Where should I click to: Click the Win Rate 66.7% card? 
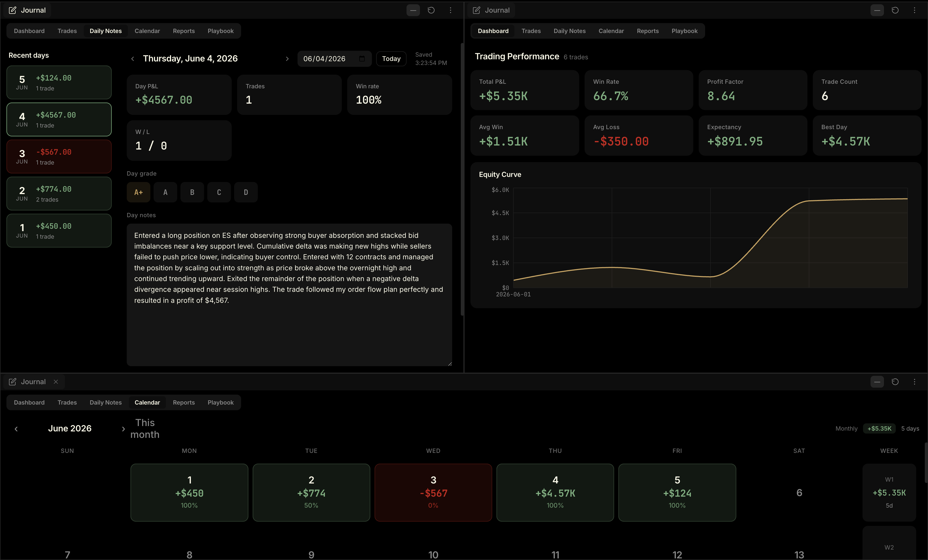click(639, 90)
